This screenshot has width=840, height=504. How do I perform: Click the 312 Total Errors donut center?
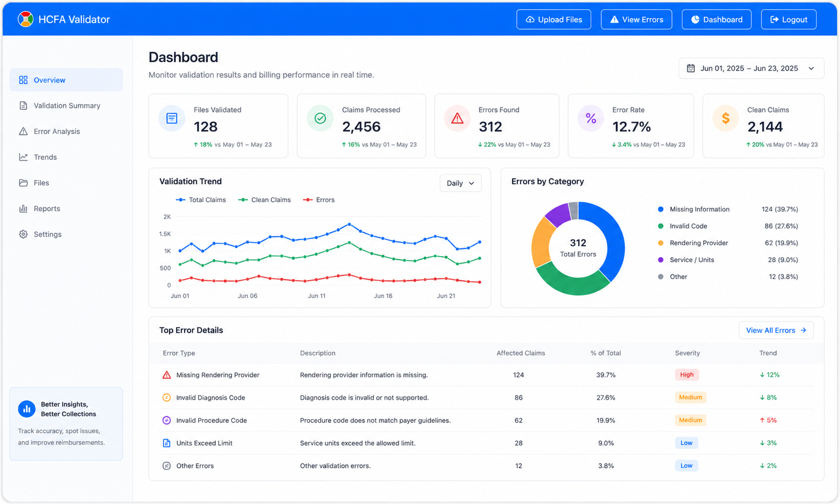click(578, 248)
